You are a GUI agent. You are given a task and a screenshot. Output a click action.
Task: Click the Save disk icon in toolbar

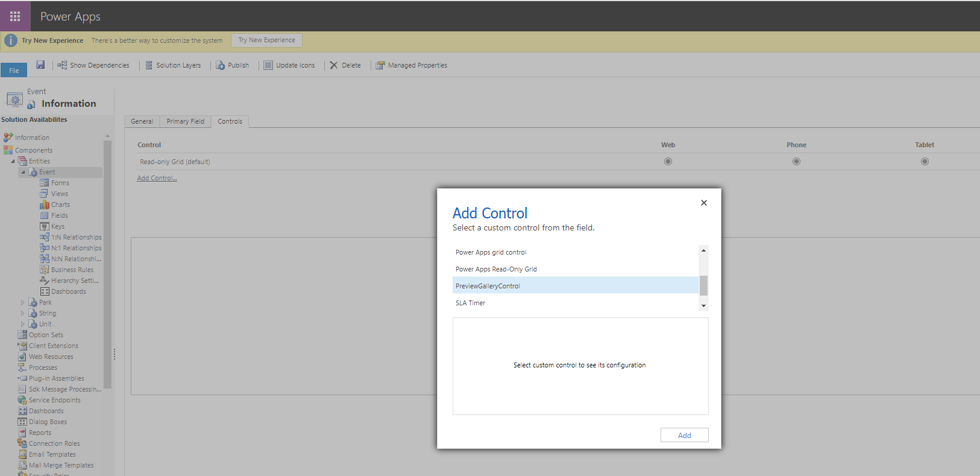pyautogui.click(x=40, y=65)
